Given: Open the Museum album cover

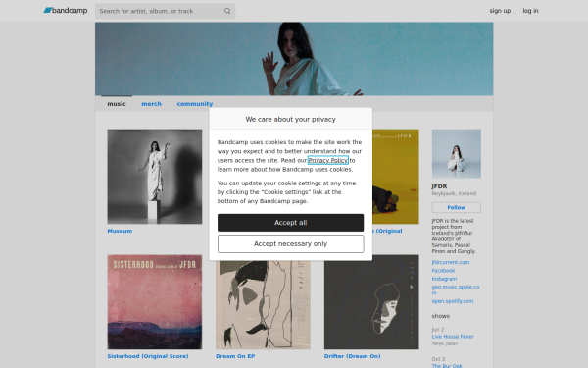Looking at the screenshot, I should pyautogui.click(x=155, y=177).
